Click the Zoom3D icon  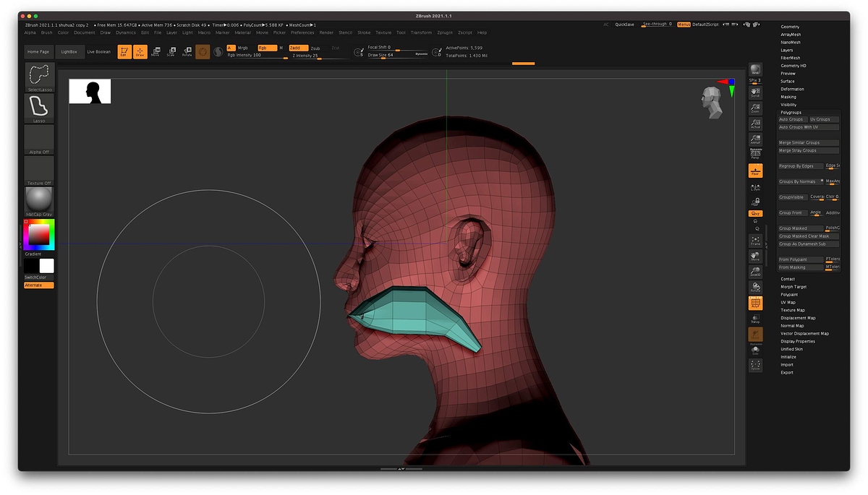[x=755, y=272]
